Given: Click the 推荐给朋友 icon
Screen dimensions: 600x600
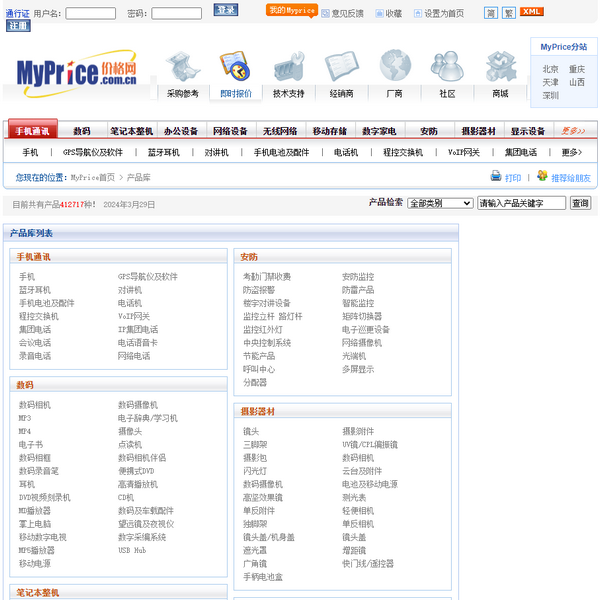Looking at the screenshot, I should click(543, 176).
